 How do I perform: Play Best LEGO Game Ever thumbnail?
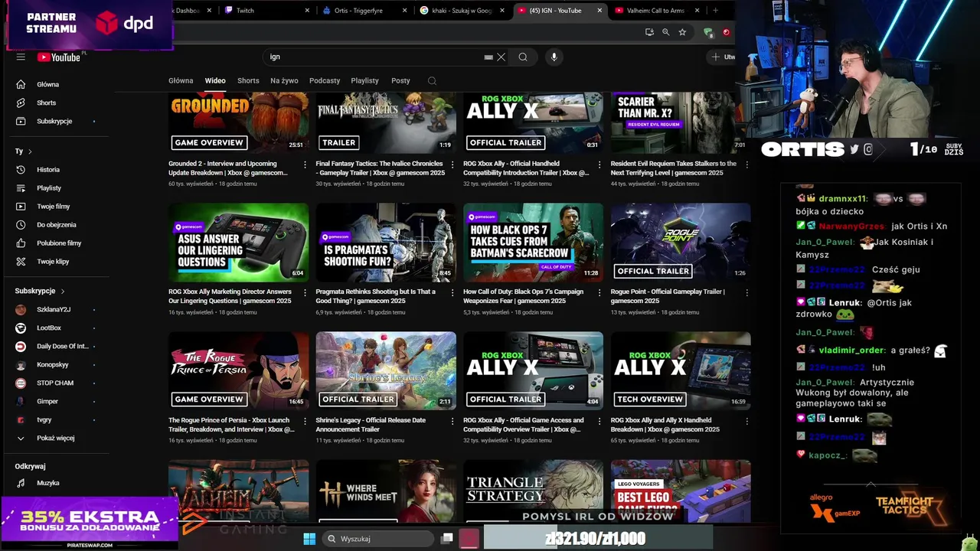click(681, 491)
